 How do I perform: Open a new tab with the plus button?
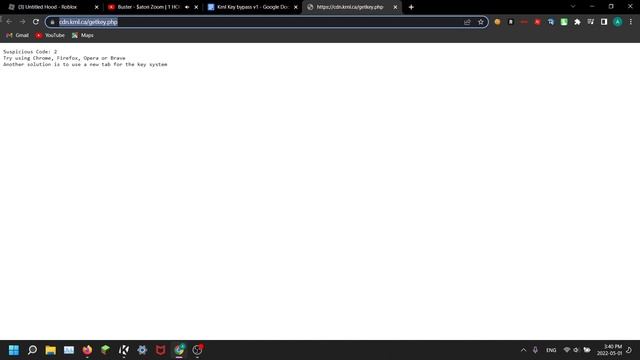(411, 7)
